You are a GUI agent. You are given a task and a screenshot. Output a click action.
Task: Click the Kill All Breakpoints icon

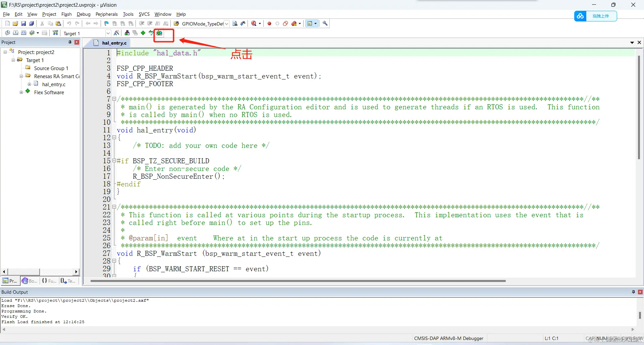294,23
